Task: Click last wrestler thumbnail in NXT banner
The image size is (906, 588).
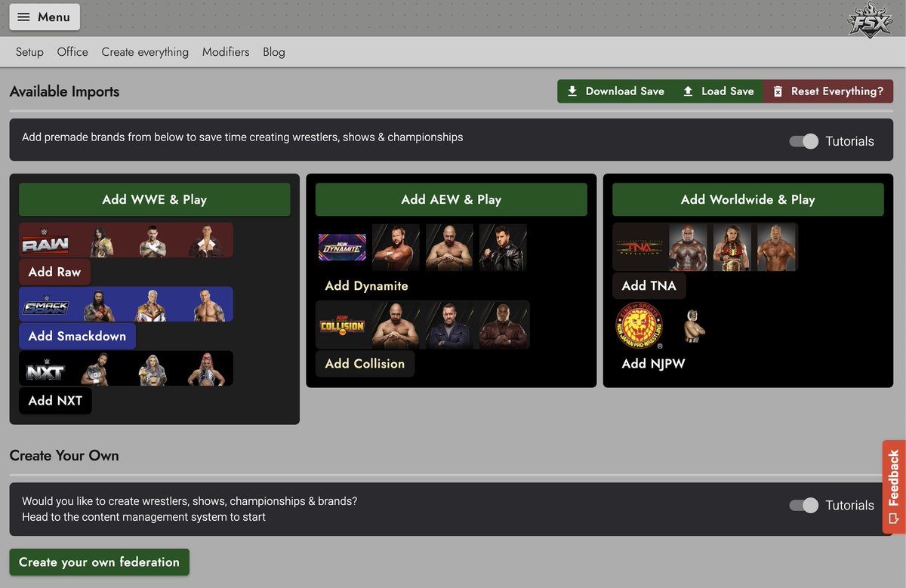Action: pos(206,368)
